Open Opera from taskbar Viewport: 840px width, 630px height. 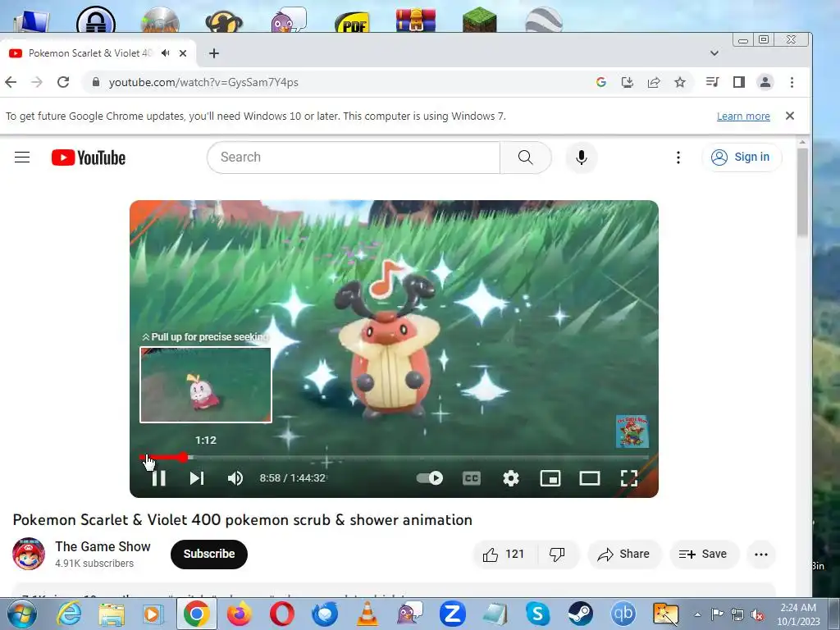(x=282, y=614)
